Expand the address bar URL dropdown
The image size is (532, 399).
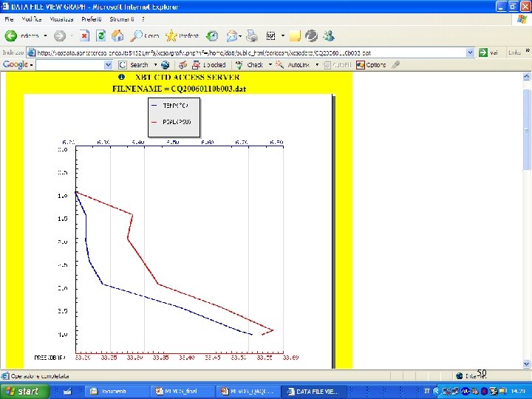point(470,52)
